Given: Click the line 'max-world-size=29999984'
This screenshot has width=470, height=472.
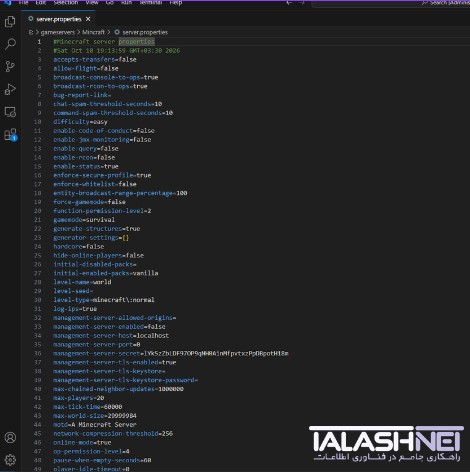Looking at the screenshot, I should tap(95, 416).
